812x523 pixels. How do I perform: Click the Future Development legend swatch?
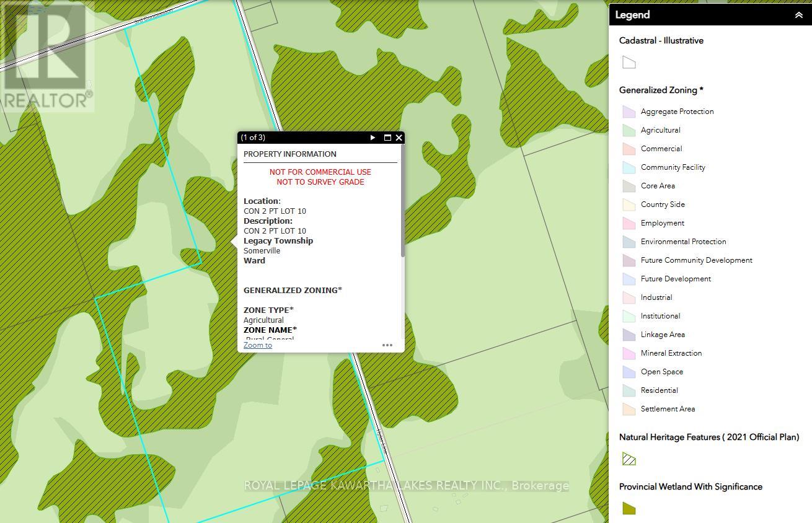pyautogui.click(x=629, y=279)
